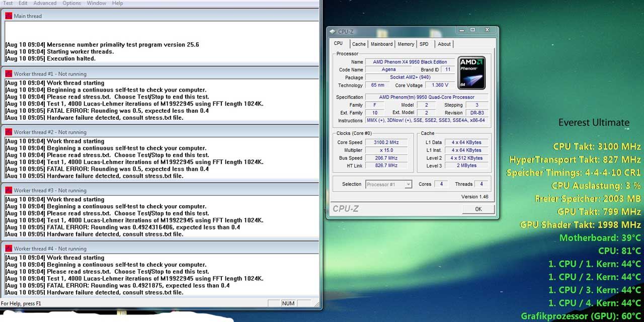Switch to the Cache tab in CPU-Z

click(359, 44)
